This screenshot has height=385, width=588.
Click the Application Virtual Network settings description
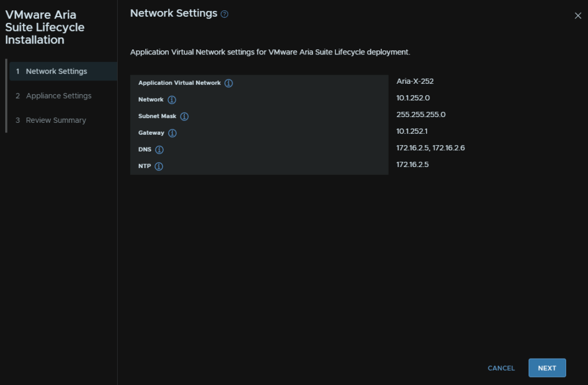270,52
